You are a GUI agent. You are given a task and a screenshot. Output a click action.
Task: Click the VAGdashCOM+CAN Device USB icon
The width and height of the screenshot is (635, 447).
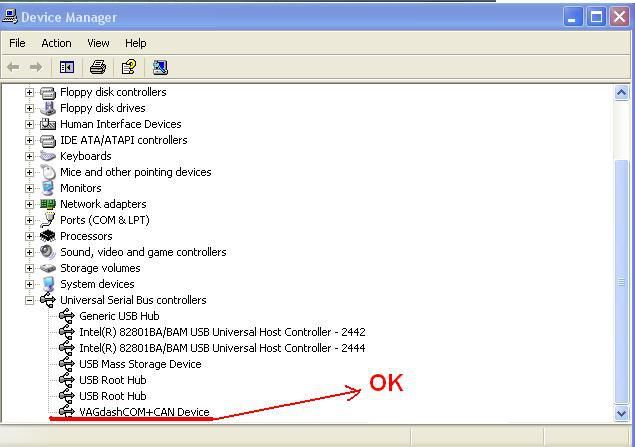pyautogui.click(x=67, y=412)
